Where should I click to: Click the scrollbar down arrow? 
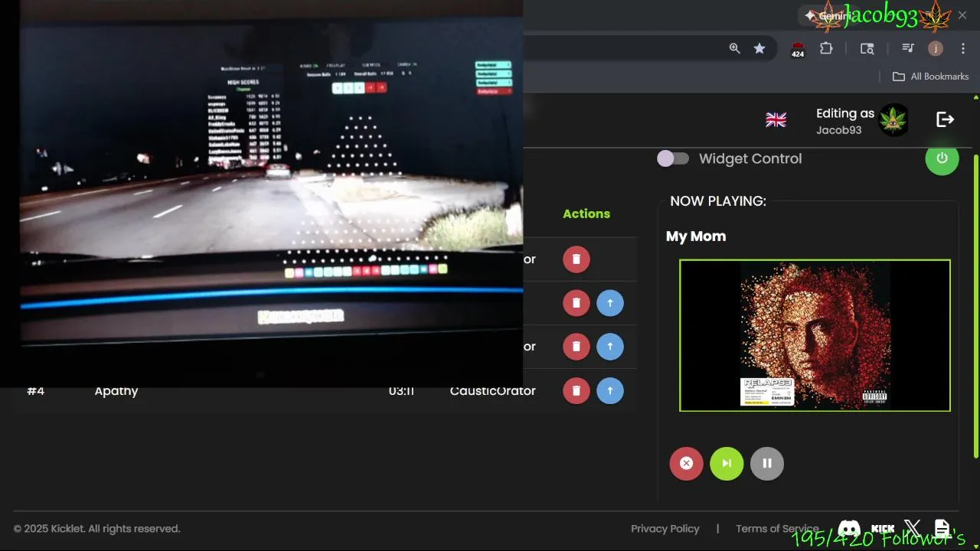pos(975,546)
